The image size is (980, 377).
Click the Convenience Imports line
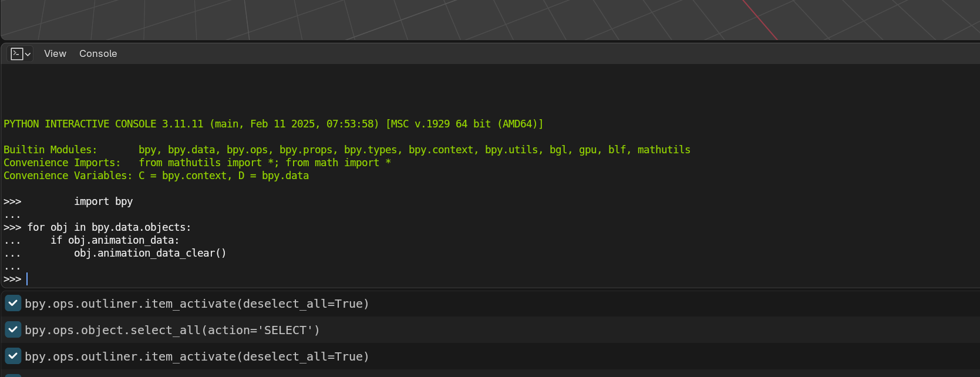(x=197, y=163)
